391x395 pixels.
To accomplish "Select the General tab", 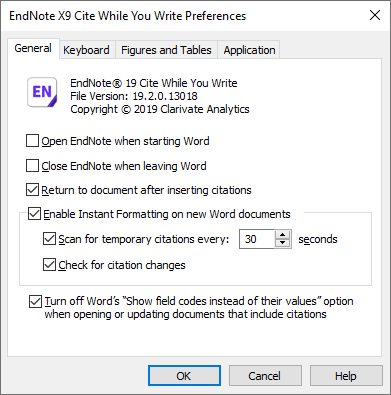I will (x=33, y=48).
